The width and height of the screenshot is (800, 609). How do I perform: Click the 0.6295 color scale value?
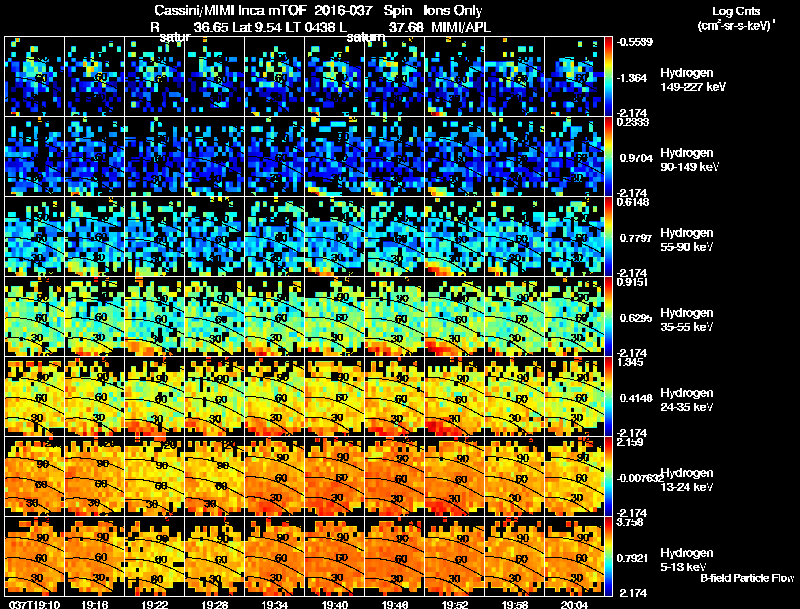[x=636, y=318]
